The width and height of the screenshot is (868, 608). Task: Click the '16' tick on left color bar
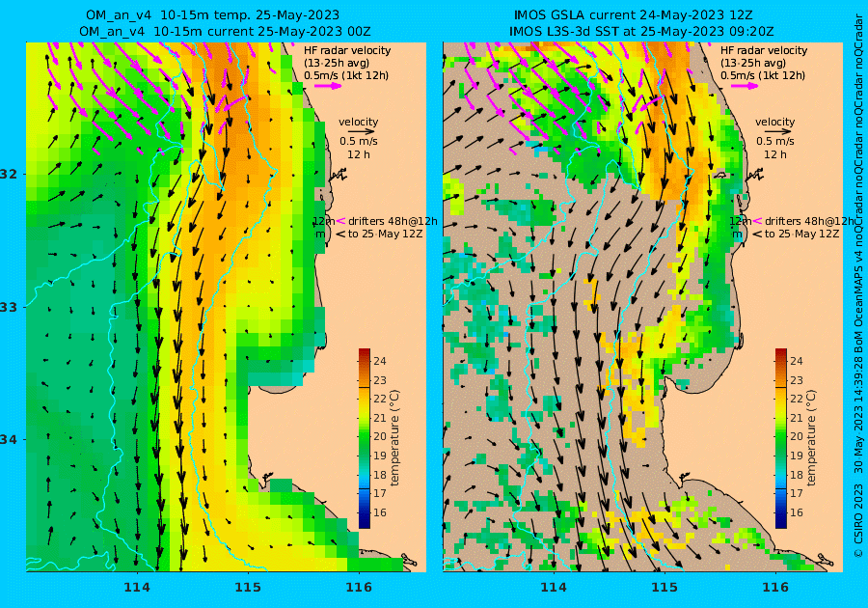[x=380, y=512]
